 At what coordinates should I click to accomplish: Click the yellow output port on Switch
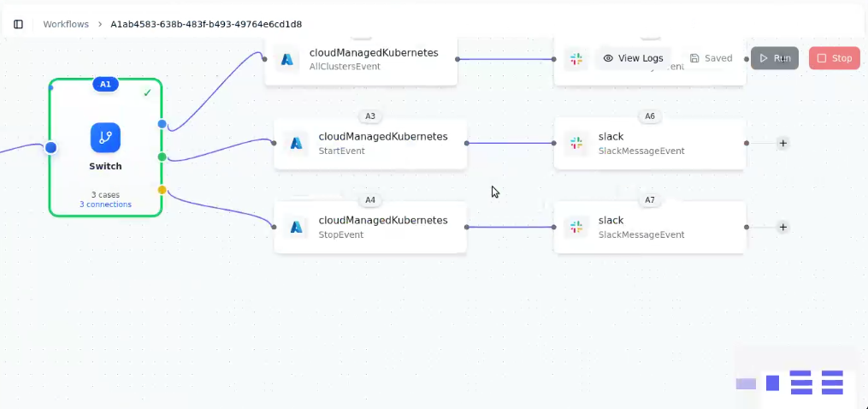[x=162, y=190]
